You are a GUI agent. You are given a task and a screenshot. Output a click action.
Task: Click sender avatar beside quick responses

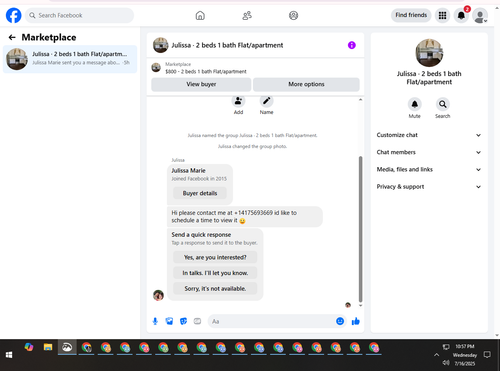tap(158, 295)
